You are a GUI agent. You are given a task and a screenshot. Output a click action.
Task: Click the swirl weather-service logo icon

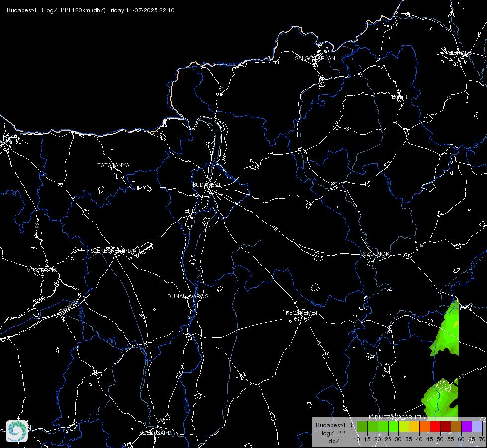(17, 431)
